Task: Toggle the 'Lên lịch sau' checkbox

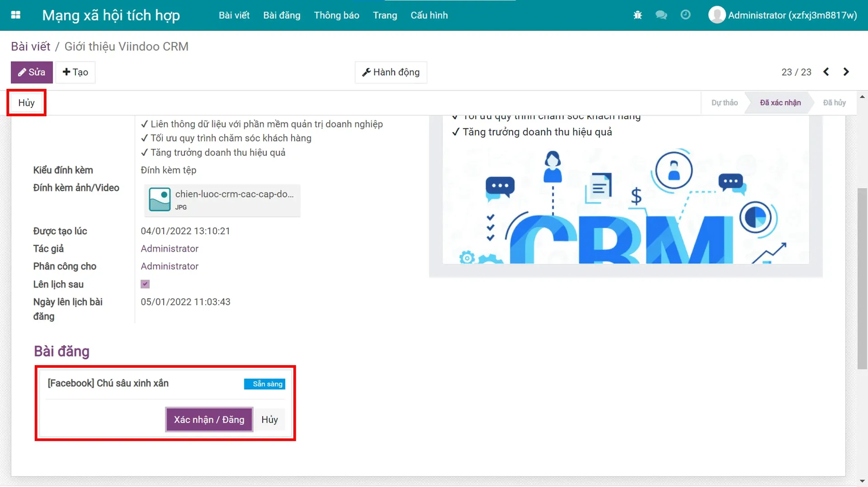Action: point(145,284)
